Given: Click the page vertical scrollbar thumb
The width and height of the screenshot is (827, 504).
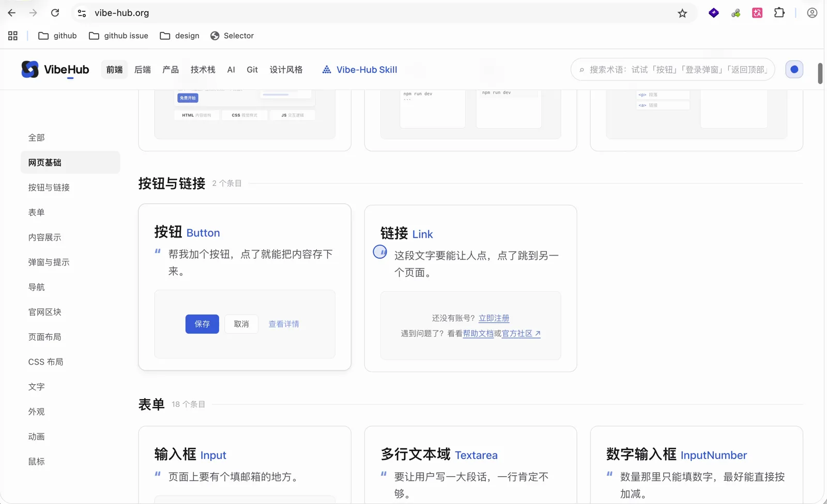Looking at the screenshot, I should 820,73.
